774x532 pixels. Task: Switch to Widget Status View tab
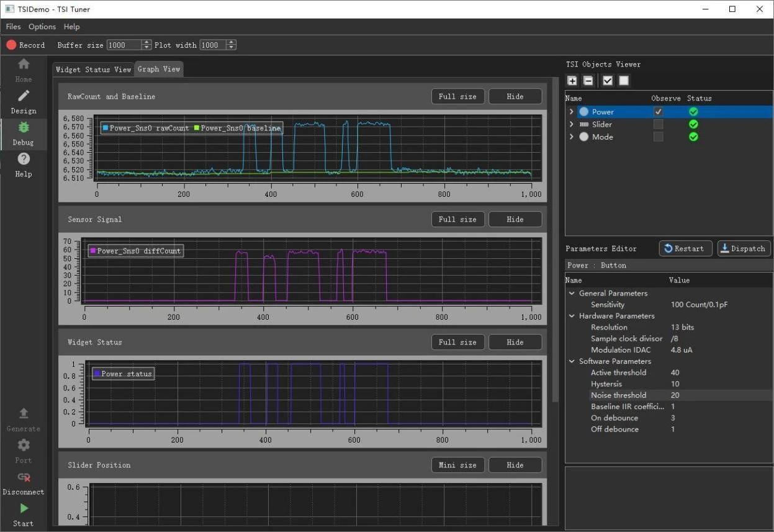point(93,70)
